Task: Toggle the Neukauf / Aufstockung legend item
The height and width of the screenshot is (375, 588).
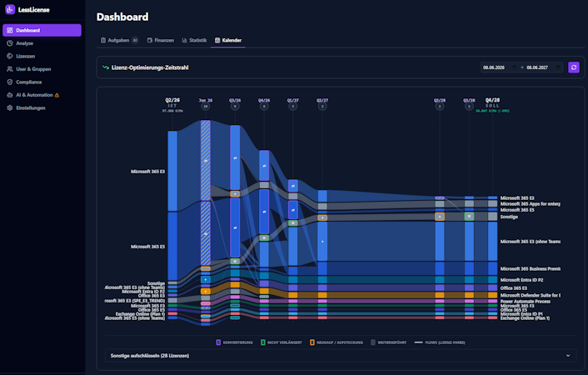Action: (336, 342)
